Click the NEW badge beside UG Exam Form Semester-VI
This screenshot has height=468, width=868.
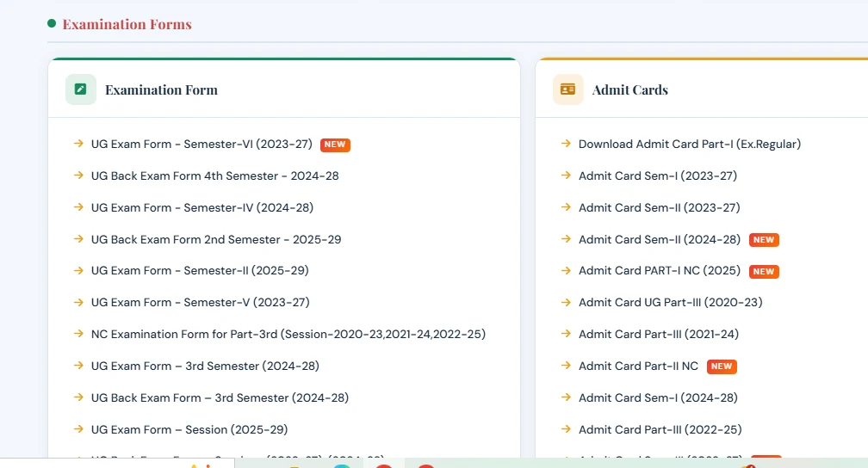(x=335, y=145)
